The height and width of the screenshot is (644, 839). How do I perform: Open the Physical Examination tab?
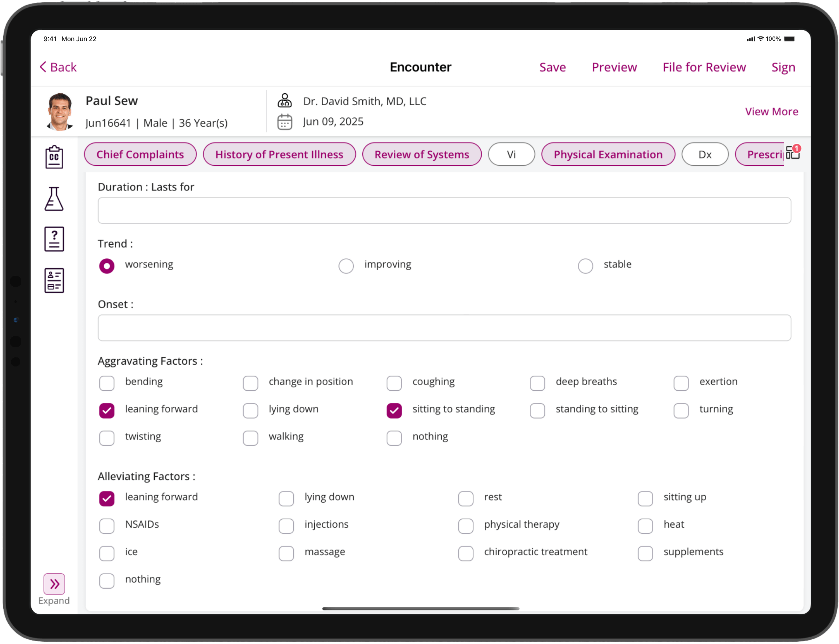point(608,154)
